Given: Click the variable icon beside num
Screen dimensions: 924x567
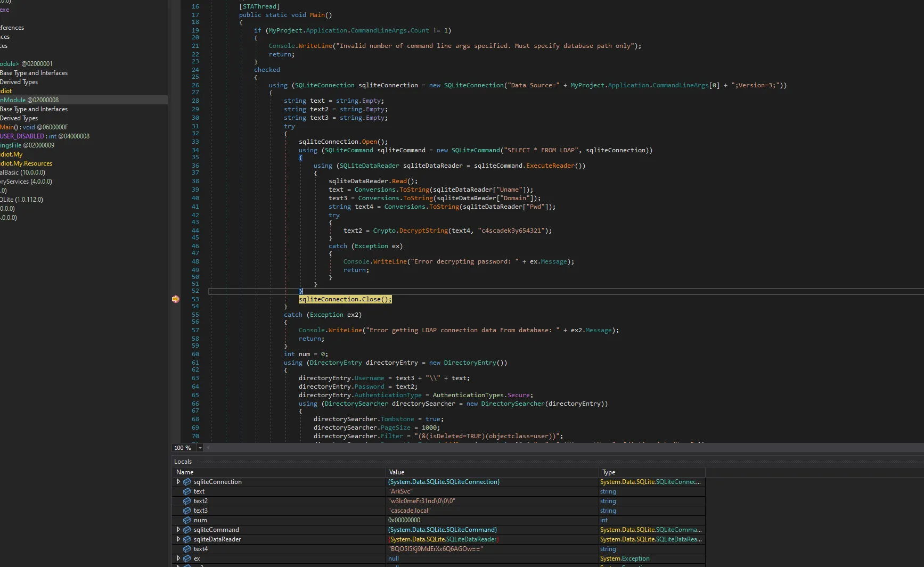Looking at the screenshot, I should click(187, 520).
